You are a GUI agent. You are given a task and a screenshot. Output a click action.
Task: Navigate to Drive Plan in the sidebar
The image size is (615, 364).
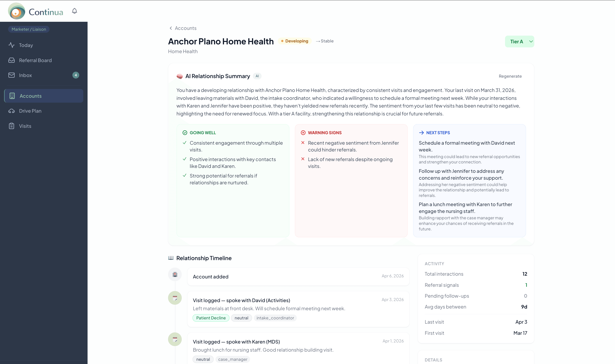click(x=30, y=111)
